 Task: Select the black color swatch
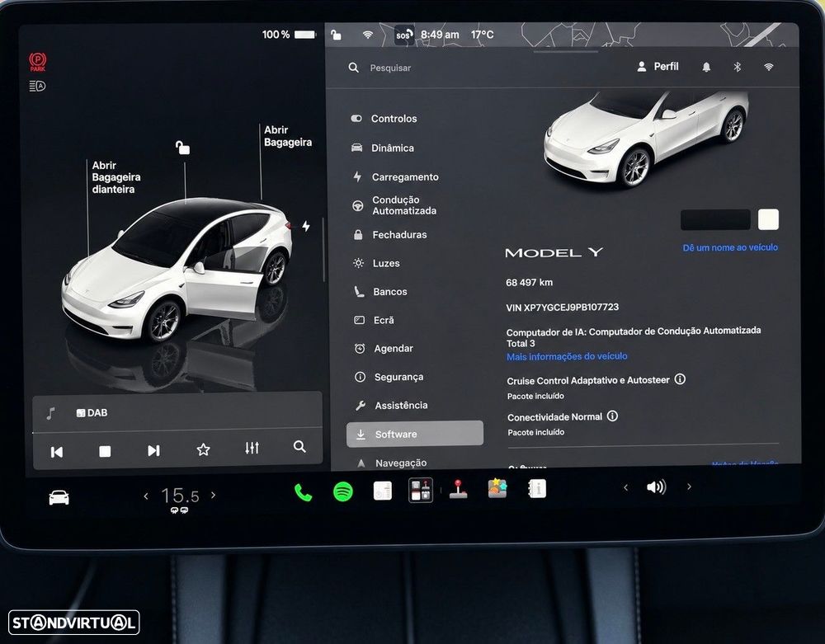pos(715,219)
